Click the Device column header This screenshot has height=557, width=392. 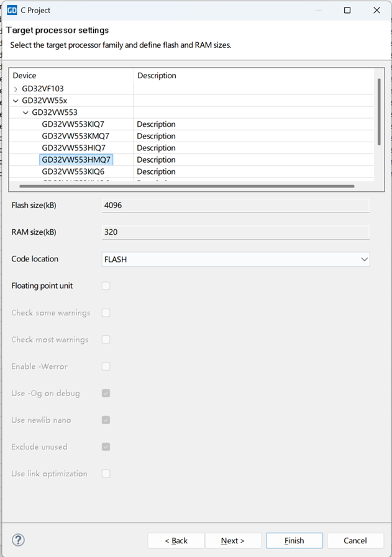(25, 76)
